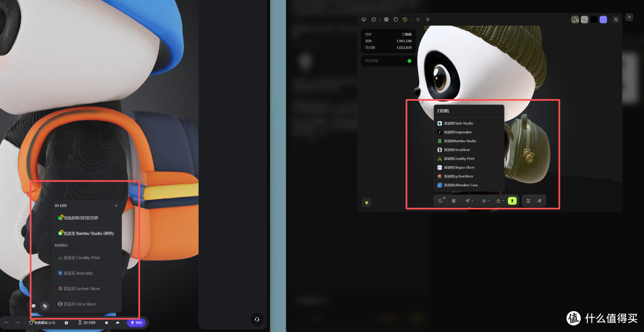Choose 导出多色可打印文件 option
Image resolution: width=644 pixels, height=332 pixels.
(x=86, y=218)
